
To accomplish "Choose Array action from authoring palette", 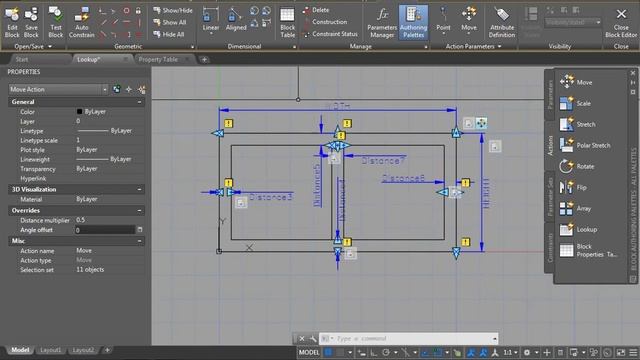I will [575, 208].
